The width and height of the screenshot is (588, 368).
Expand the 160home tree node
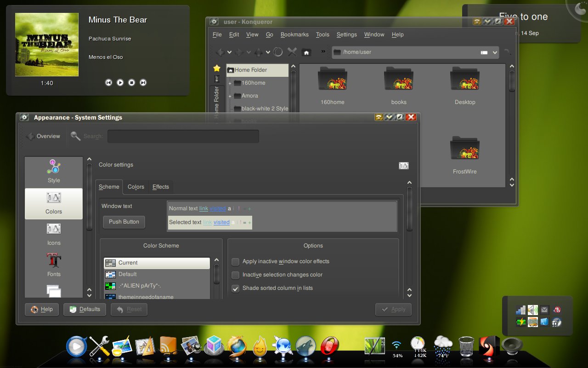pyautogui.click(x=230, y=83)
